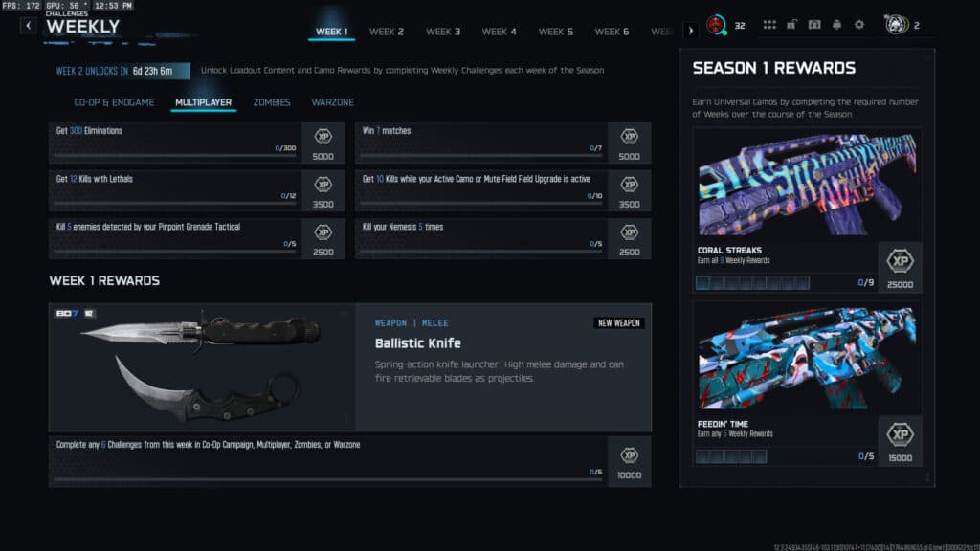Click the back arrow next to Weekly header
This screenshot has width=980, height=551.
[x=26, y=26]
